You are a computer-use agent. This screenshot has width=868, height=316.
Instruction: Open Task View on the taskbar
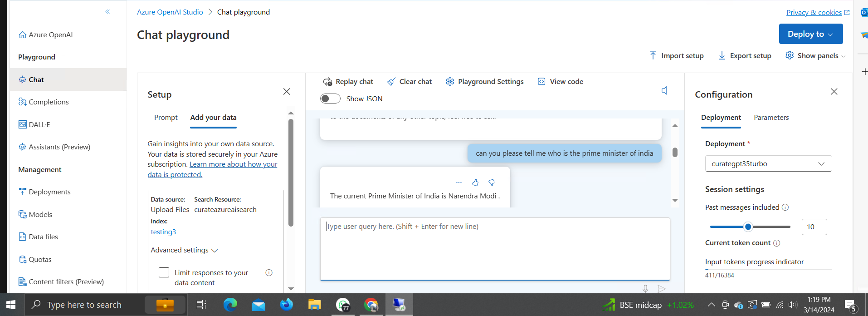pyautogui.click(x=201, y=305)
